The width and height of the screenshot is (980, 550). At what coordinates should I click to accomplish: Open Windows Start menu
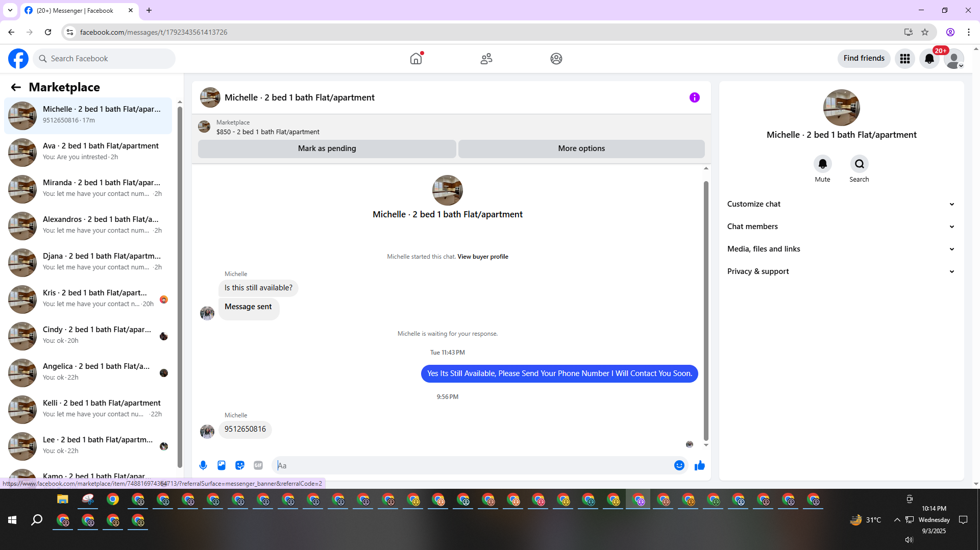(12, 520)
